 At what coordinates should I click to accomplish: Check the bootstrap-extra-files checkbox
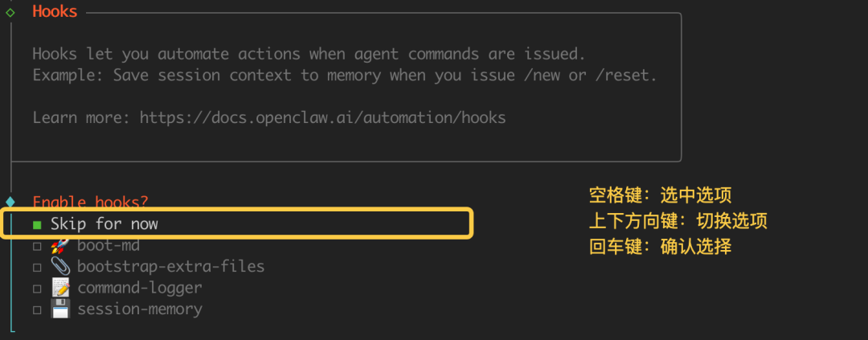(37, 266)
